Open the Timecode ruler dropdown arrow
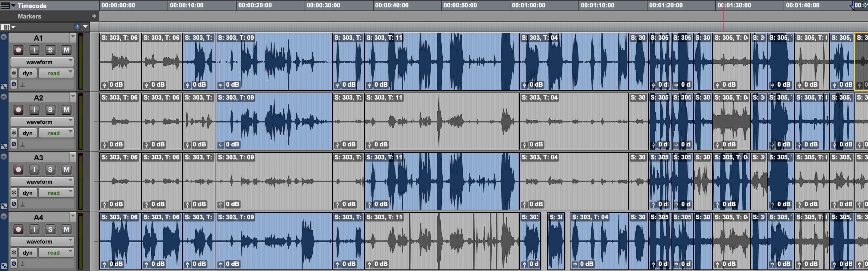Image resolution: width=868 pixels, height=271 pixels. click(14, 5)
